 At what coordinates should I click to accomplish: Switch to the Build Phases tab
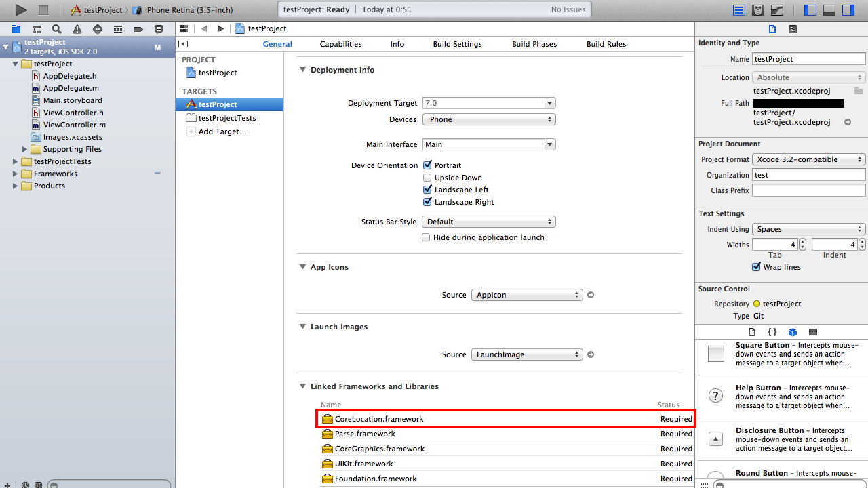pos(534,44)
